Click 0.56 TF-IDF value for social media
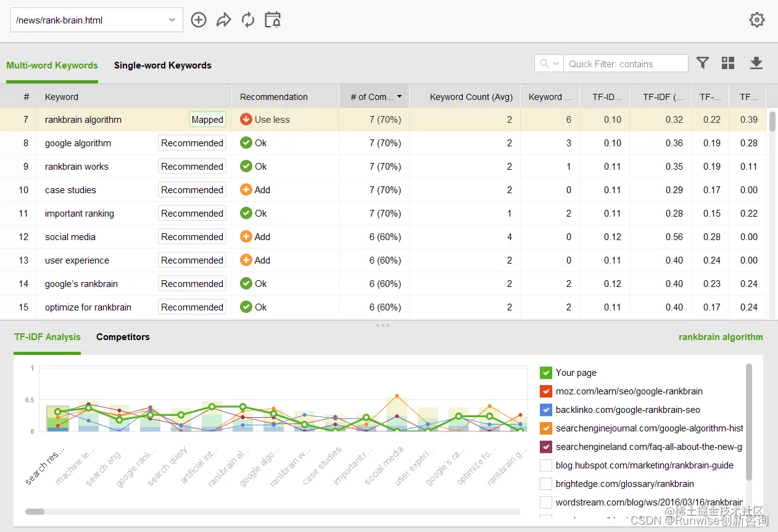Screen dimensions: 778x532 [674, 237]
